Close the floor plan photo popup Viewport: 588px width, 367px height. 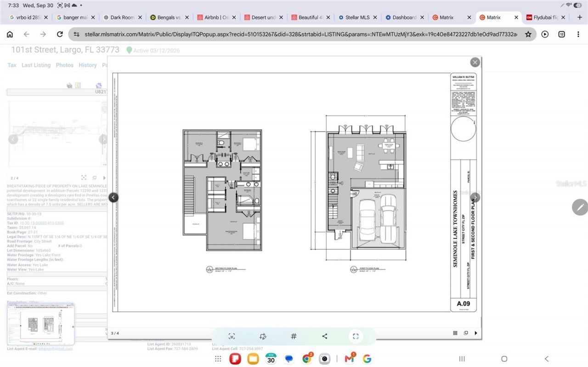[475, 62]
